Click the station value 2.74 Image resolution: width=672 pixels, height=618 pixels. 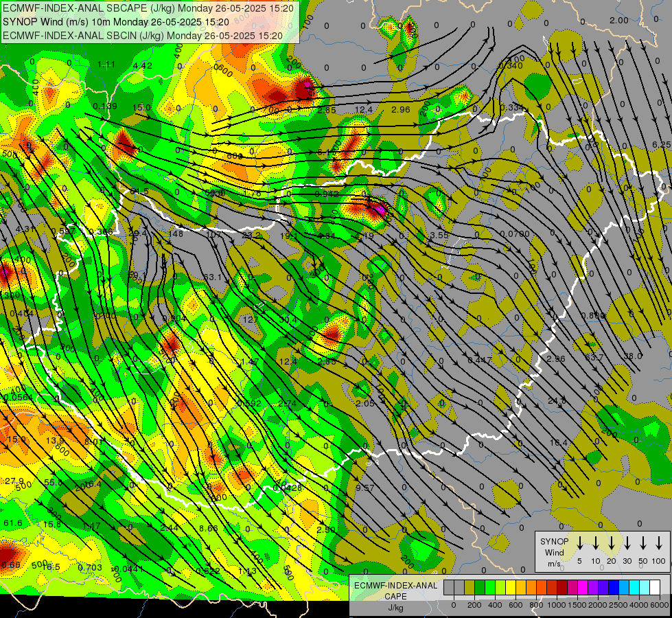(x=287, y=403)
